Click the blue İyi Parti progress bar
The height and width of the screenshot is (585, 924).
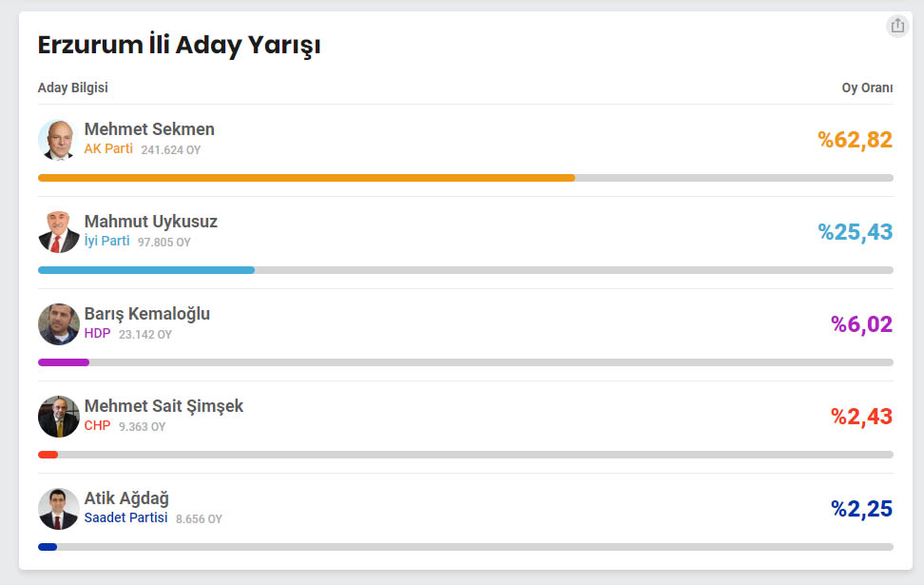(146, 270)
